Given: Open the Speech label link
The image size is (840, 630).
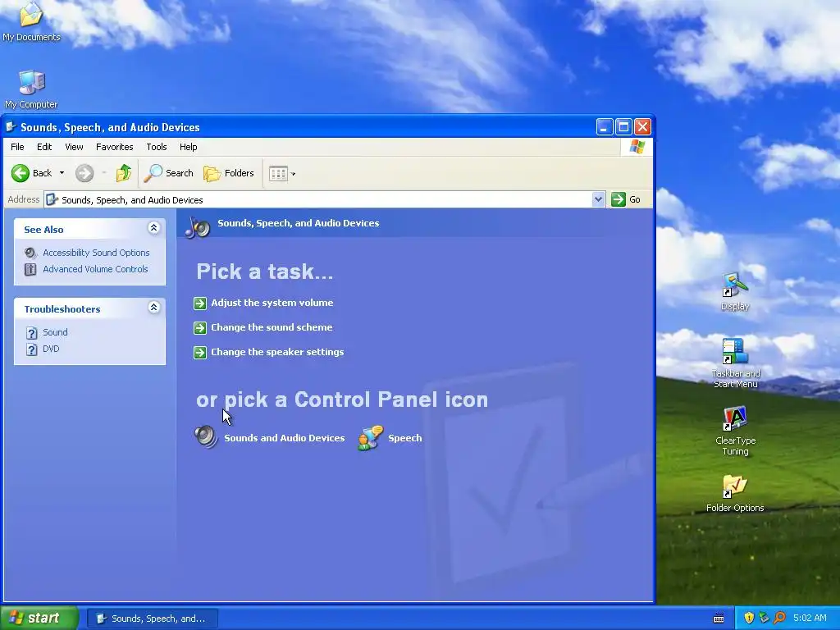Looking at the screenshot, I should pos(405,438).
